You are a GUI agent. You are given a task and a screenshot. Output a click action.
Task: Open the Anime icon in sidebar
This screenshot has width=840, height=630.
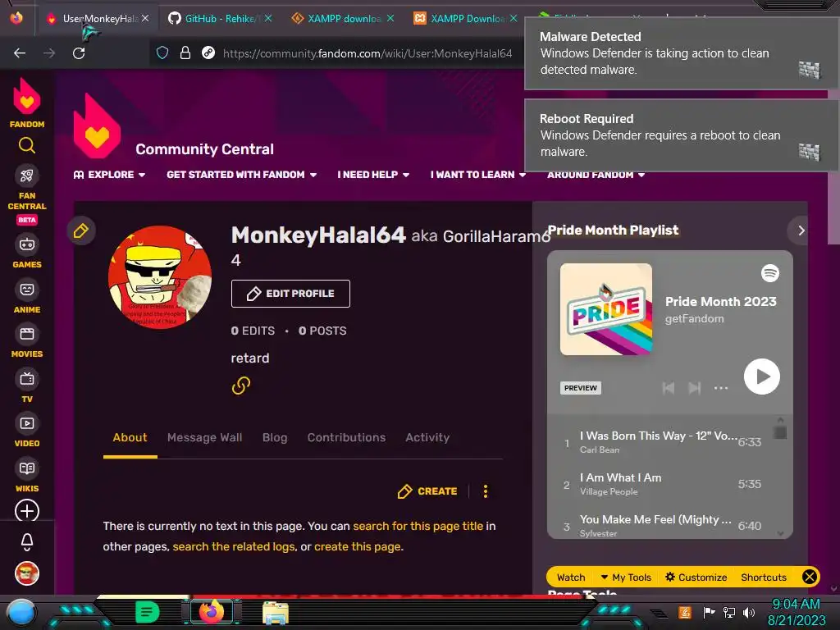pos(27,290)
